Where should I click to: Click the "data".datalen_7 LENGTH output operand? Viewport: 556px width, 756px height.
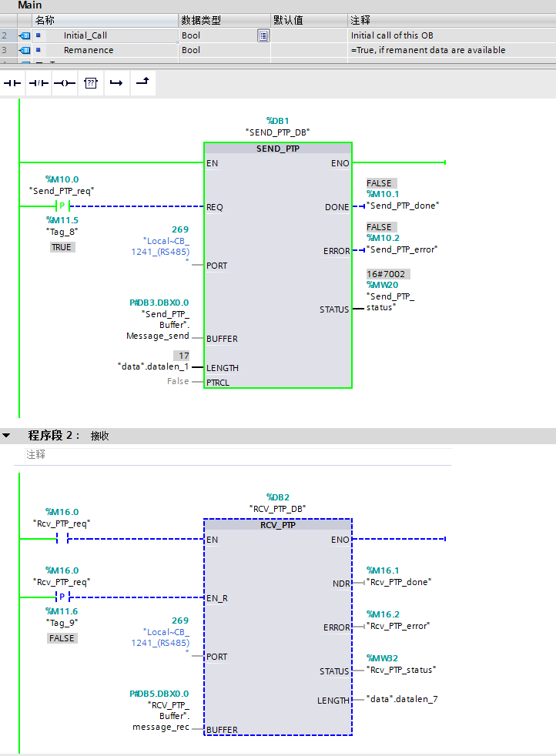pyautogui.click(x=402, y=699)
